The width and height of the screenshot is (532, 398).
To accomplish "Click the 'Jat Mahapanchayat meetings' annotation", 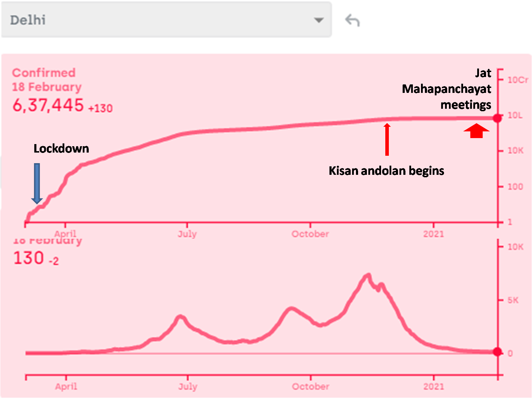I will [447, 89].
